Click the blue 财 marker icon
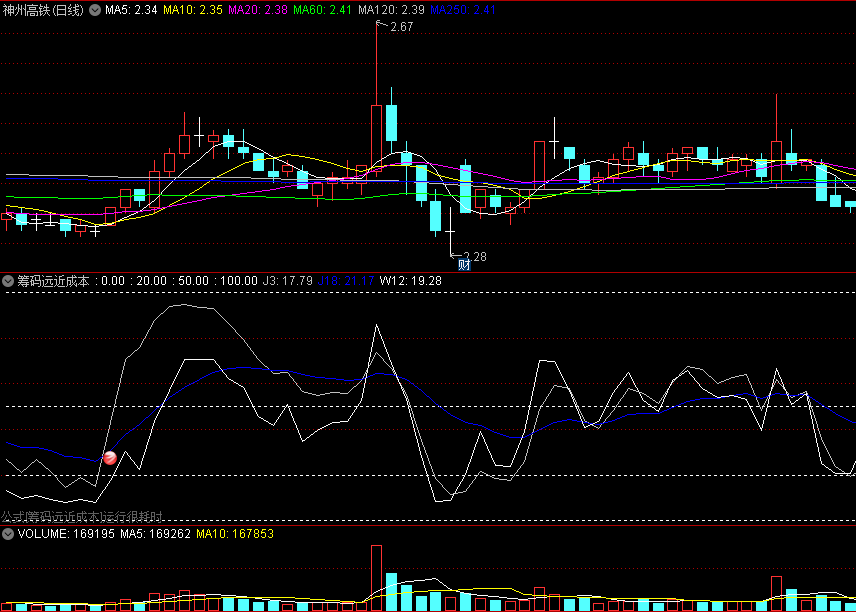The height and width of the screenshot is (612, 856). [x=464, y=265]
